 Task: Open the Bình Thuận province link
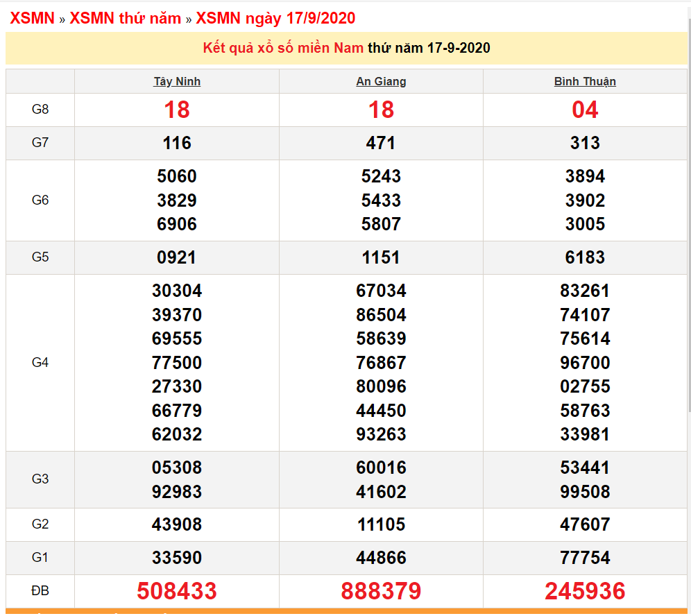click(x=585, y=81)
